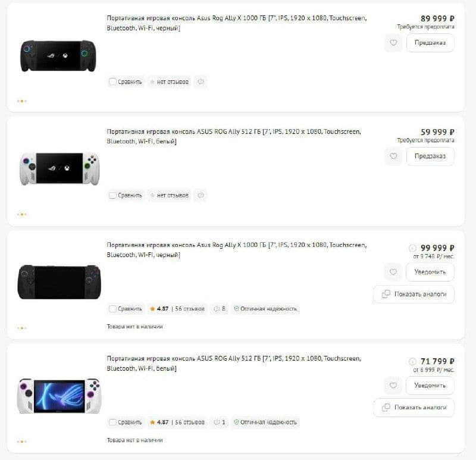Click heart icon for 71 799 ₽ console
The image size is (476, 460).
[x=393, y=385]
